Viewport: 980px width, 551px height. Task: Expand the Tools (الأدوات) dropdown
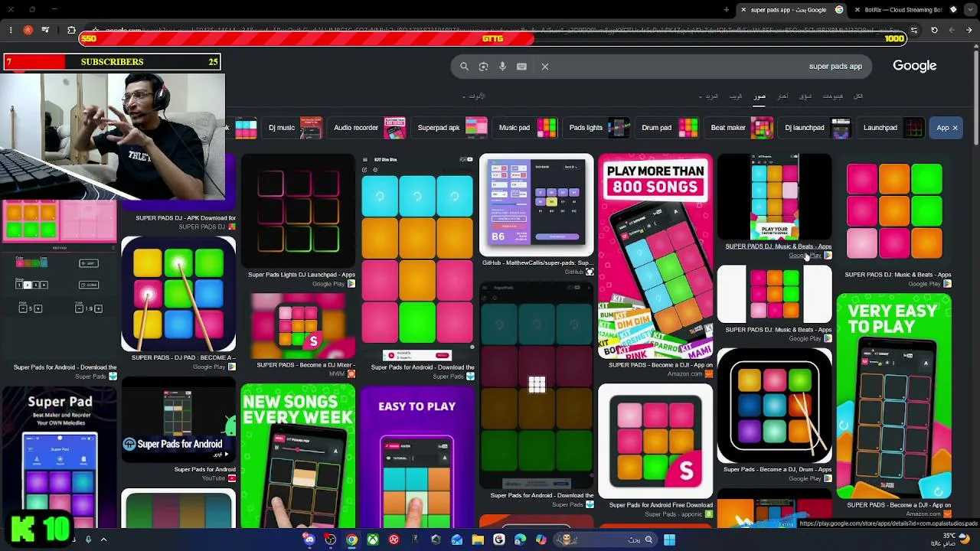click(x=475, y=96)
